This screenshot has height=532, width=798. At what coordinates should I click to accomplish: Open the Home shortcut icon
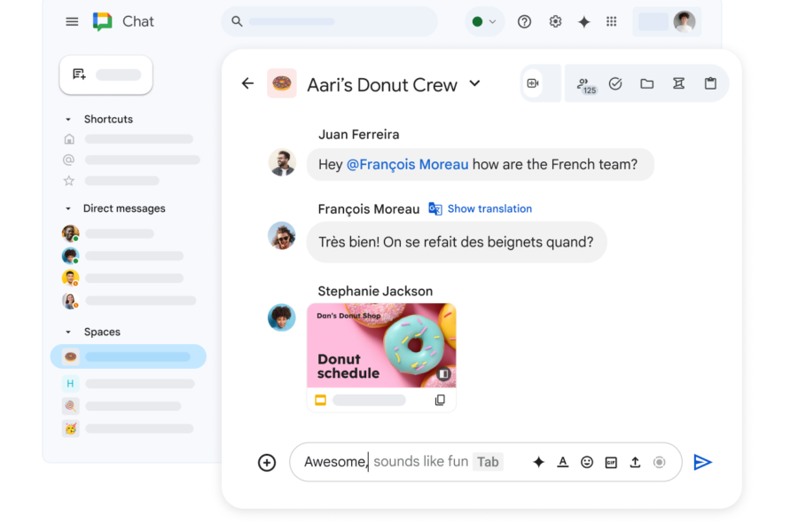[69, 139]
